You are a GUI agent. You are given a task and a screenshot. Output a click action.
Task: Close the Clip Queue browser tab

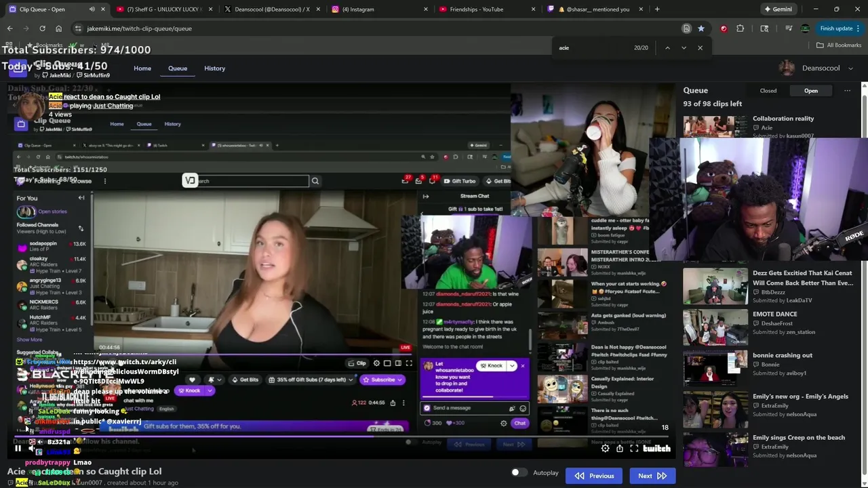pyautogui.click(x=103, y=9)
